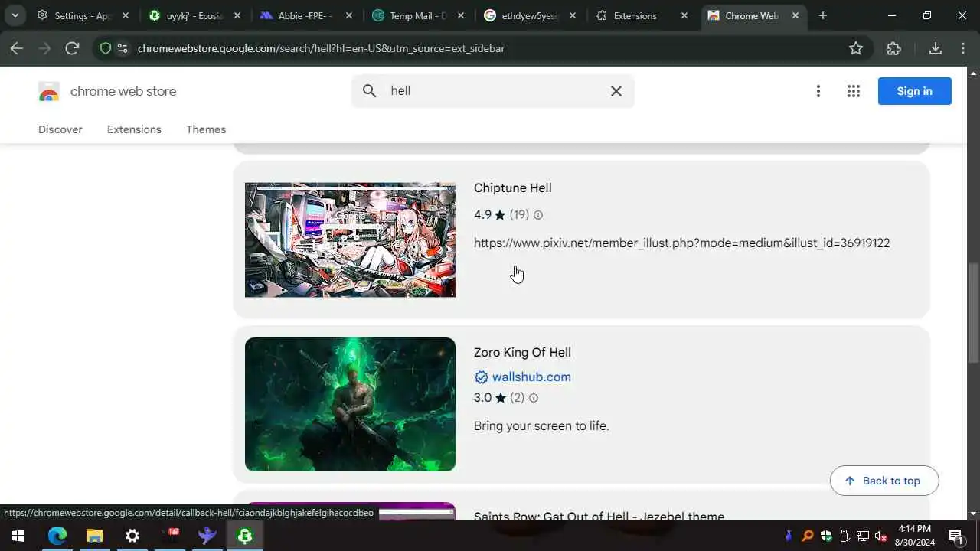Click the address bar URL

coord(321,48)
